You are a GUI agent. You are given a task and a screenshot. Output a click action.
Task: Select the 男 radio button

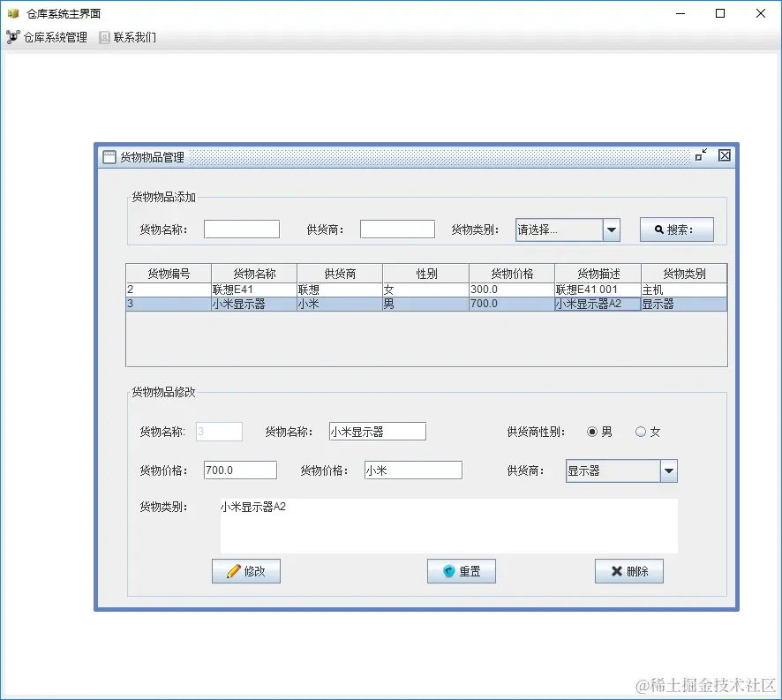(x=592, y=432)
